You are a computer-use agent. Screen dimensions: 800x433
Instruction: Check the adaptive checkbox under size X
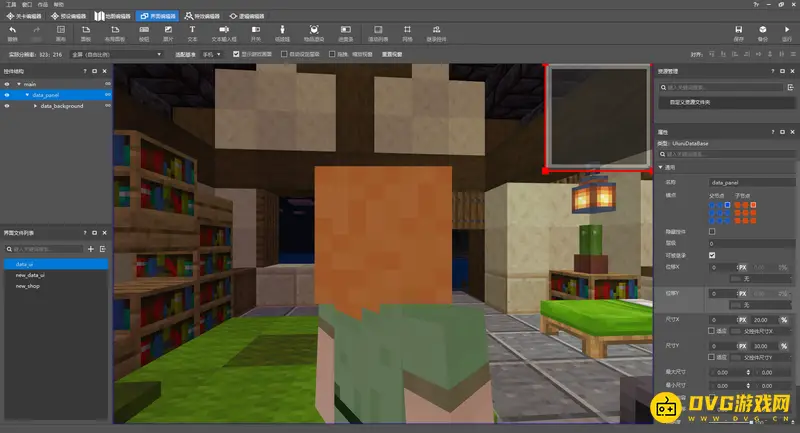711,331
